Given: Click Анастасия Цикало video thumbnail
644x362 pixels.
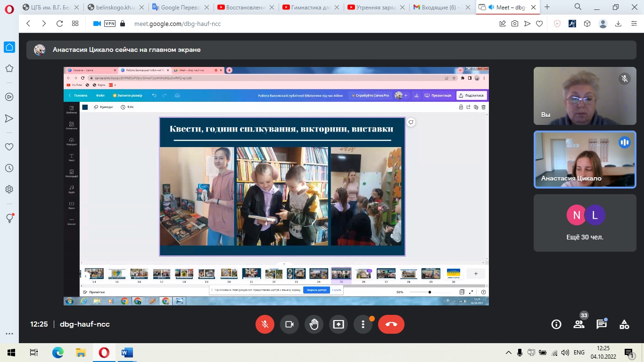Looking at the screenshot, I should click(x=585, y=160).
